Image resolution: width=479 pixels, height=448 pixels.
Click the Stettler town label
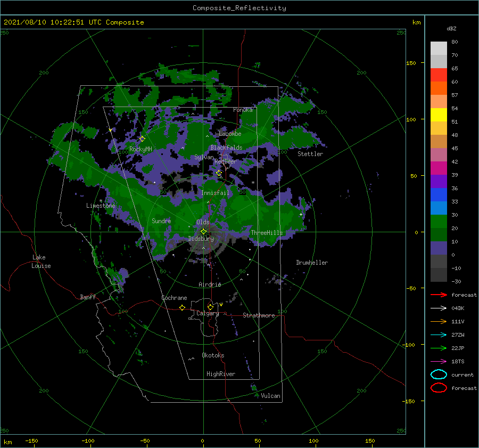[x=310, y=154]
